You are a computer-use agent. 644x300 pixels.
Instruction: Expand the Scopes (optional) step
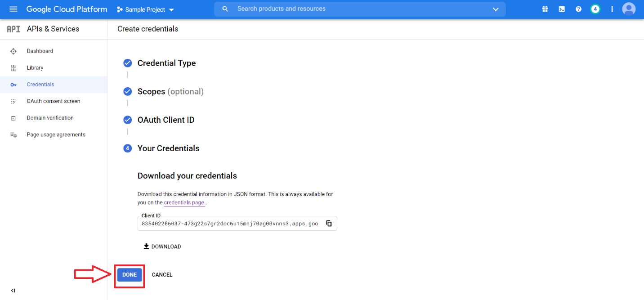coord(170,92)
